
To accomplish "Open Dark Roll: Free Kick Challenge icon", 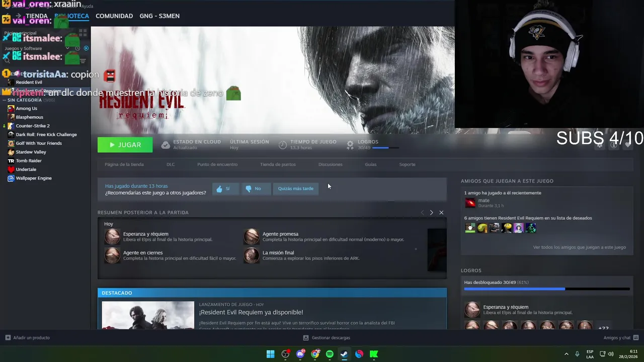I will tap(11, 134).
